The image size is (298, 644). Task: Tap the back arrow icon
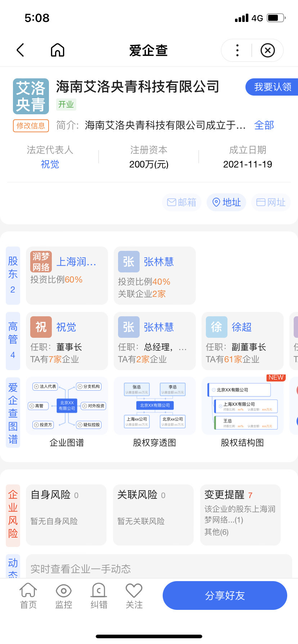21,50
